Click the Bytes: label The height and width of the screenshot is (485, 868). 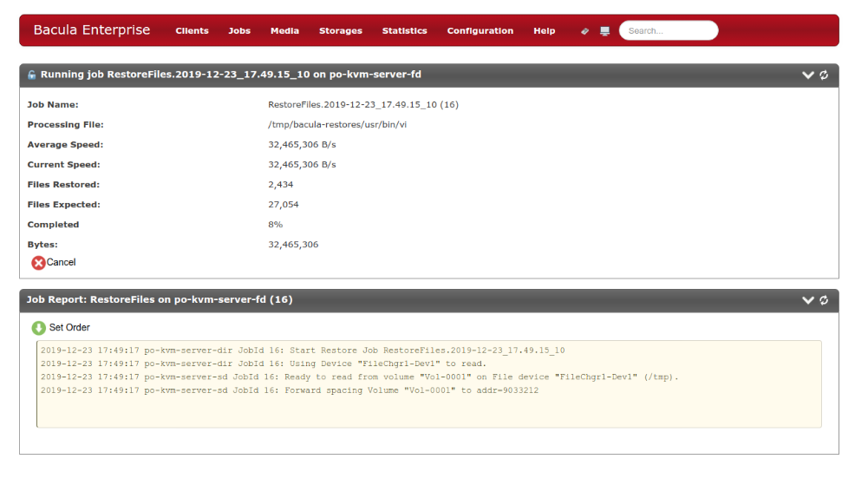42,244
